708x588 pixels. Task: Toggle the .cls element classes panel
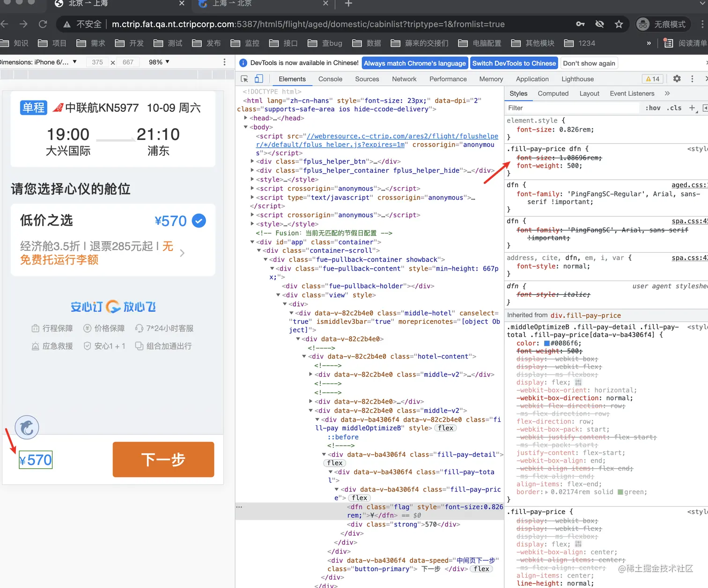[674, 108]
